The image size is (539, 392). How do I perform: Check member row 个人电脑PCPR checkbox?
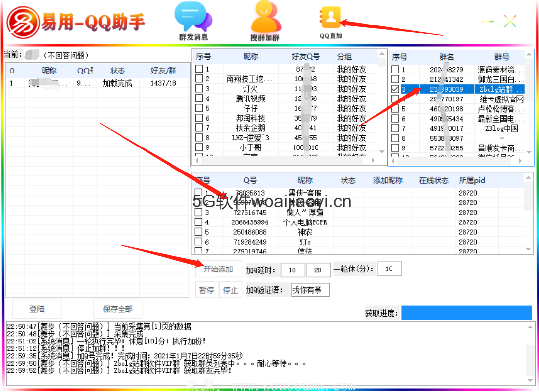click(198, 222)
